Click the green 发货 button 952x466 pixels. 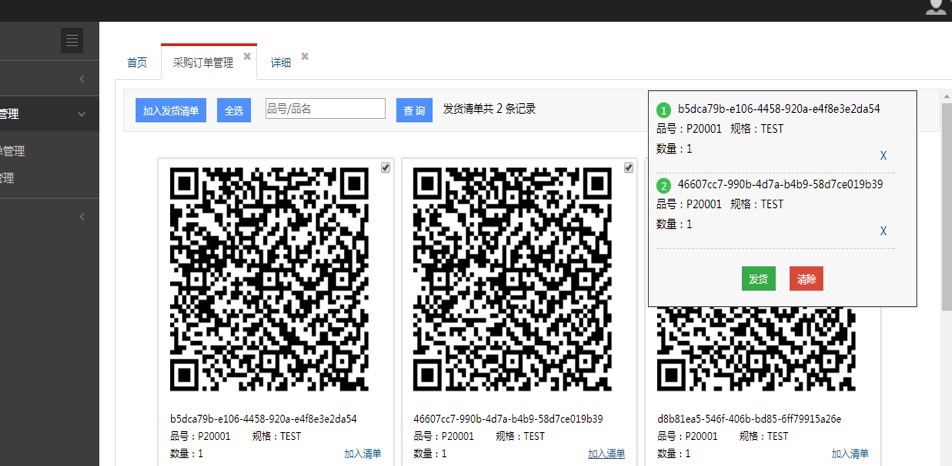(x=758, y=279)
